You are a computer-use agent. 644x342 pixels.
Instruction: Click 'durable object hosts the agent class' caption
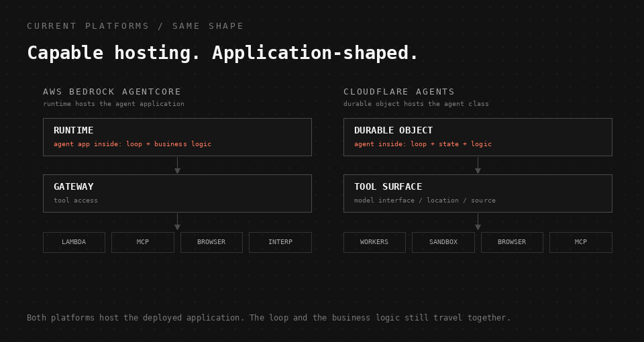[x=416, y=104]
